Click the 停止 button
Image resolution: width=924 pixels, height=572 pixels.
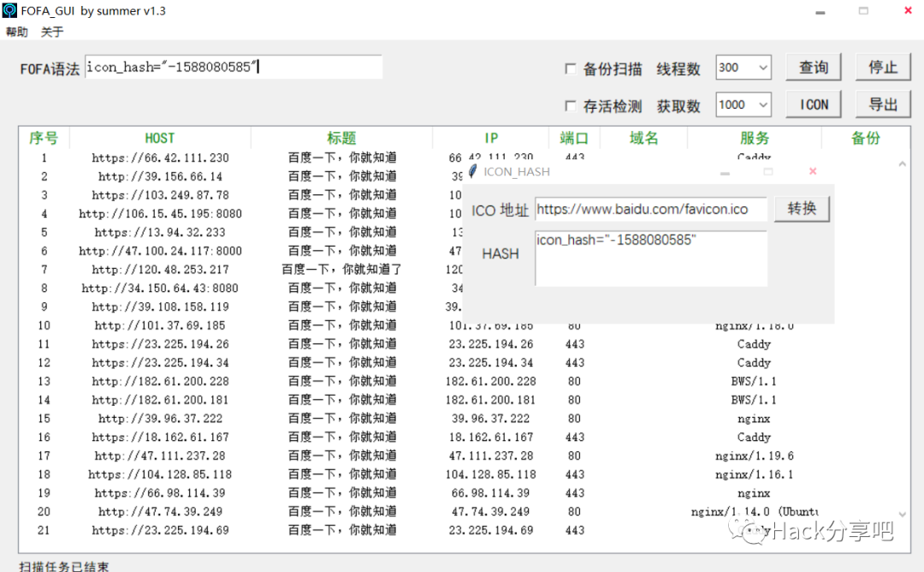click(883, 68)
